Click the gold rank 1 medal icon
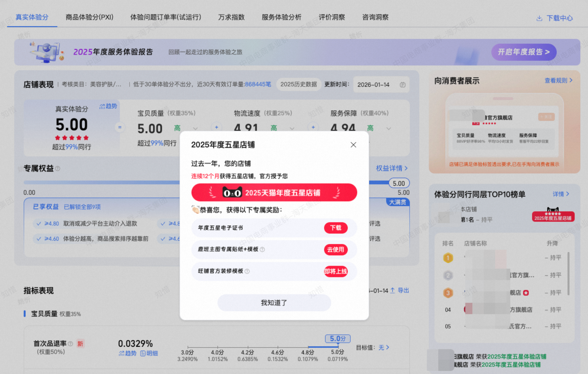 [448, 258]
